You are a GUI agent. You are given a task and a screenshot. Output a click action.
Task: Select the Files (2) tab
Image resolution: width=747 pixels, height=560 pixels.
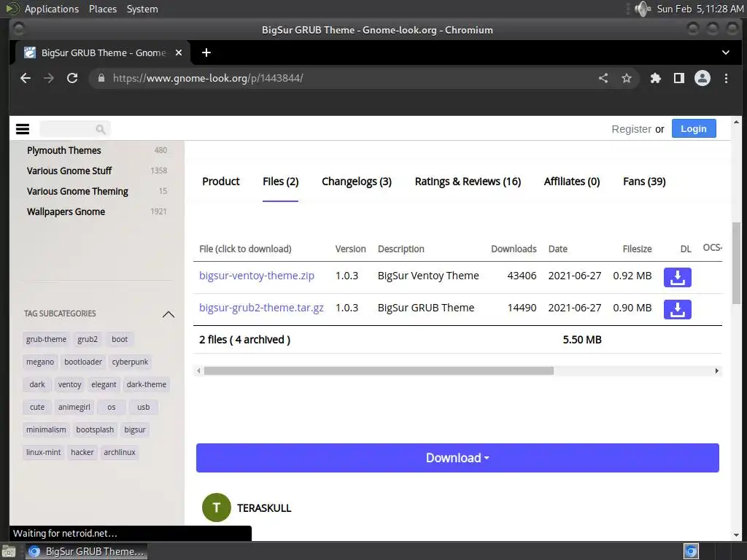point(281,182)
